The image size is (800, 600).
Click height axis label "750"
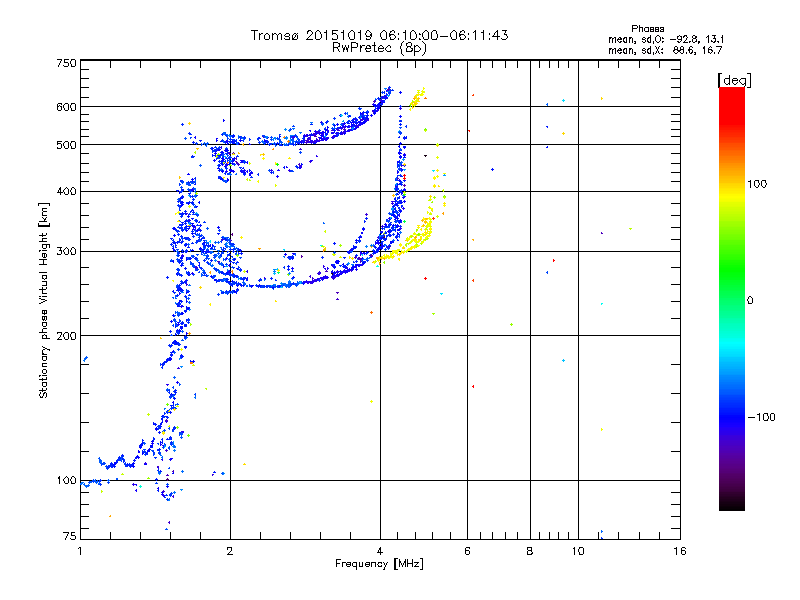pos(66,63)
